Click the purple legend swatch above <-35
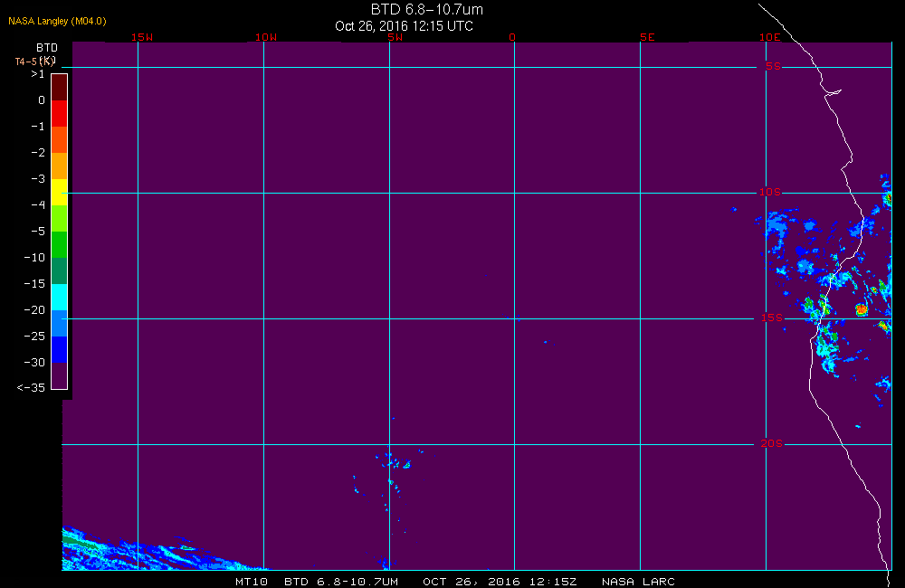The image size is (905, 588). click(60, 375)
